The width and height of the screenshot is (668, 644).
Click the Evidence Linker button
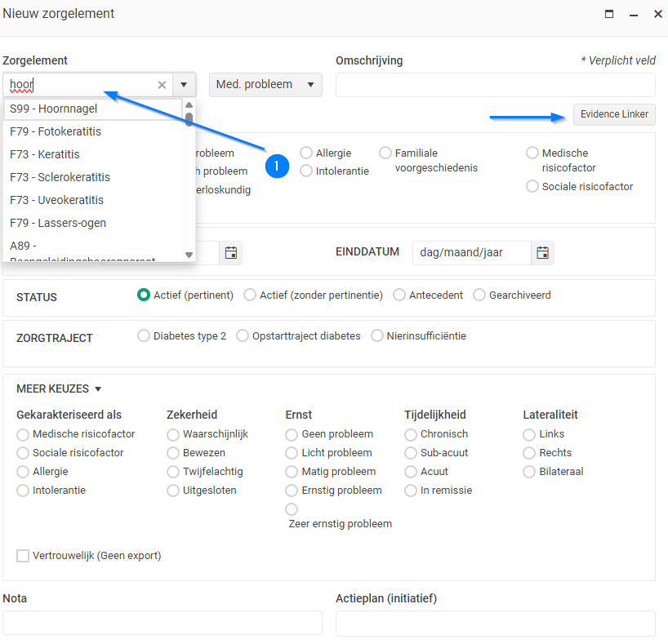(614, 114)
